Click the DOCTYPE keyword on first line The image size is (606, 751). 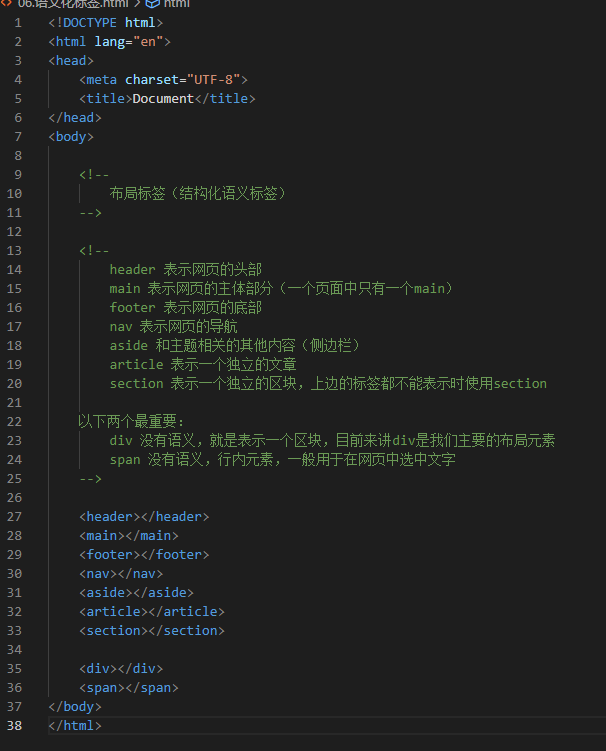[90, 23]
